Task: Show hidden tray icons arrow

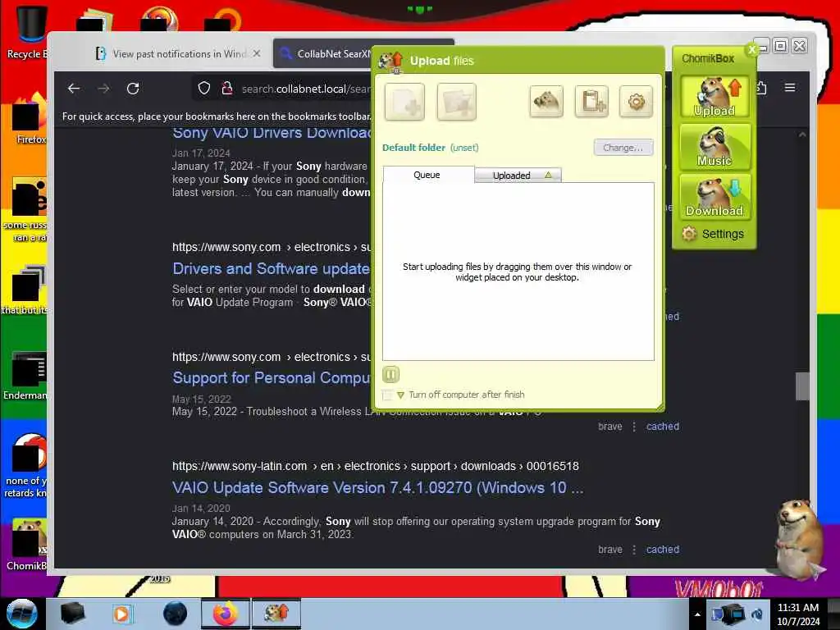Action: pyautogui.click(x=697, y=614)
